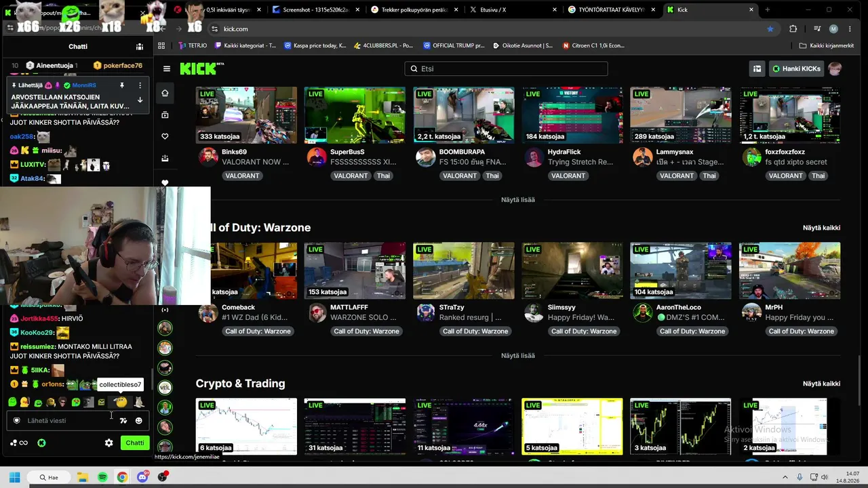868x488 pixels.
Task: Click Call of Duty: Warzone tag under STraTzy
Action: coord(475,331)
